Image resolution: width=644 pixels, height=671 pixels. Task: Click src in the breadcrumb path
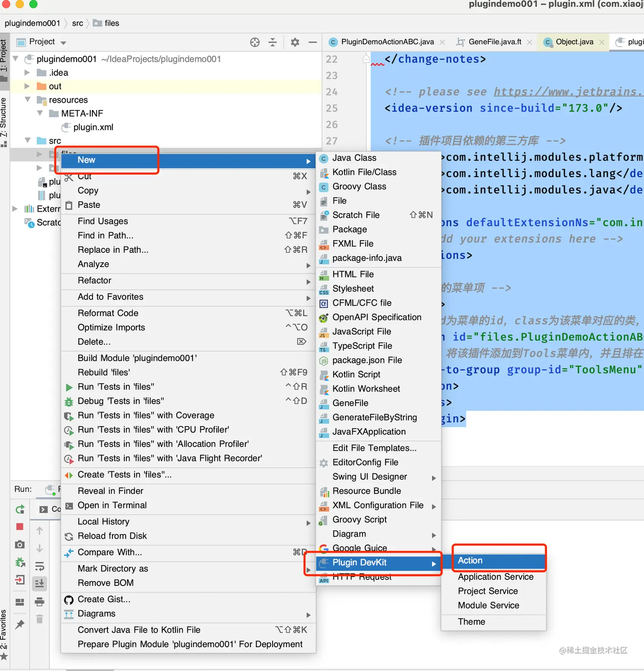point(78,23)
